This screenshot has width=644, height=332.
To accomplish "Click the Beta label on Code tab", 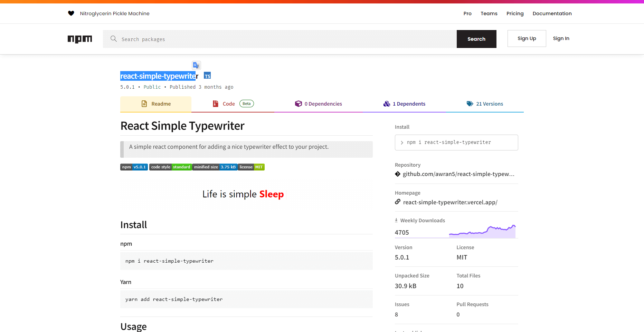I will (x=247, y=104).
